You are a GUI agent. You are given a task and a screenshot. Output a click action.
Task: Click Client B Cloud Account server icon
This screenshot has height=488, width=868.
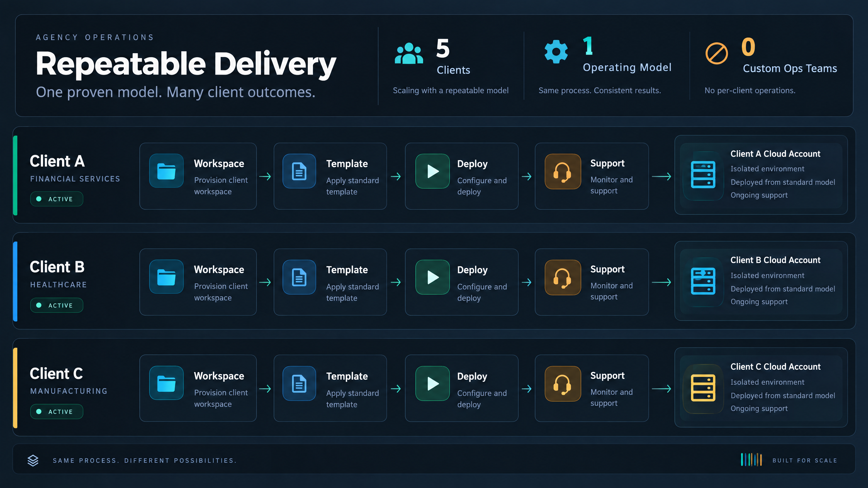point(703,281)
